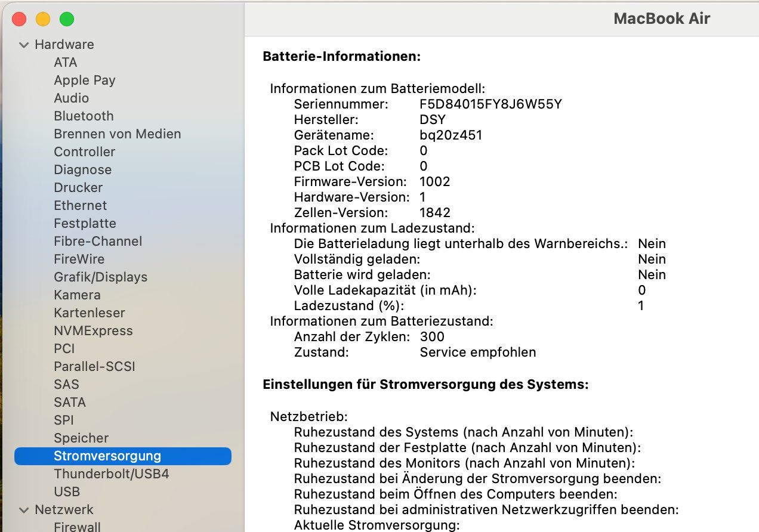Viewport: 759px width, 532px height.
Task: Select Parallel-SCSI in the sidebar
Action: (x=95, y=367)
